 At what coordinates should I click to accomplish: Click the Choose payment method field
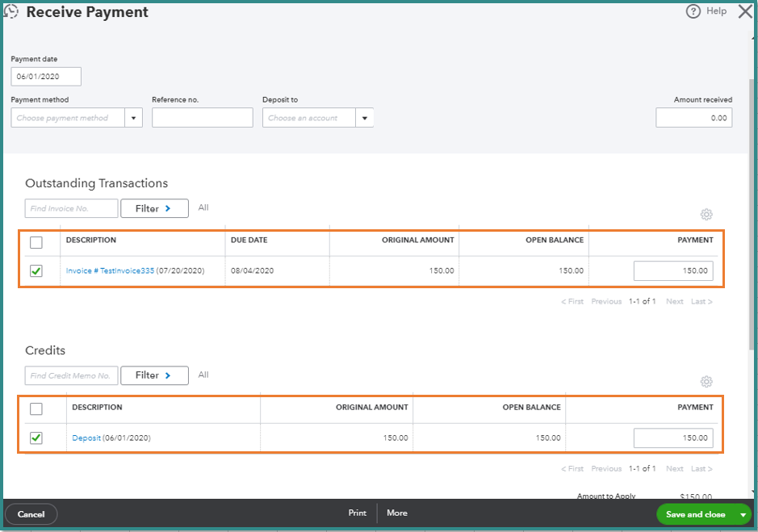coord(68,118)
